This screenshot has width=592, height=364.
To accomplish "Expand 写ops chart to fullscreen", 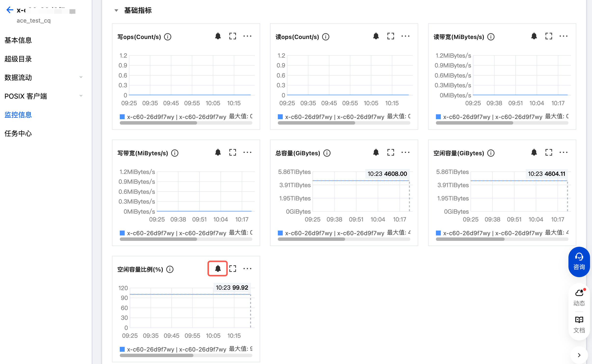I will (232, 36).
